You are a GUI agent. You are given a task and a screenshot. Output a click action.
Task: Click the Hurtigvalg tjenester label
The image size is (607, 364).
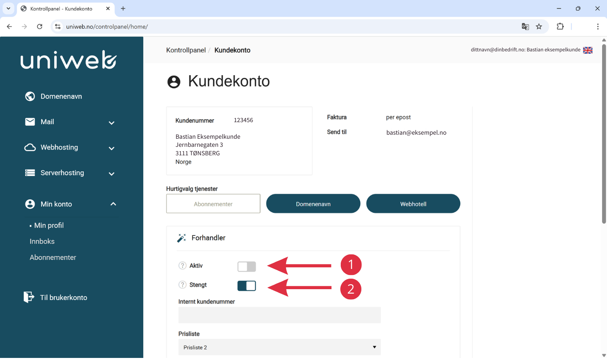192,189
